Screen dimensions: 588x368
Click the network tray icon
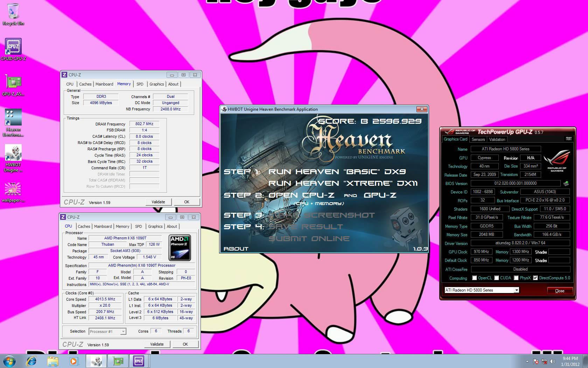pos(544,361)
